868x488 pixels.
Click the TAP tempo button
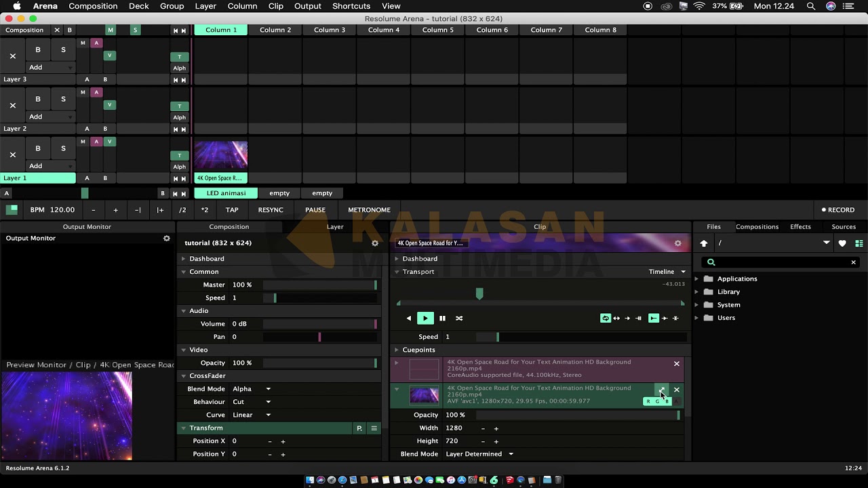pos(232,210)
